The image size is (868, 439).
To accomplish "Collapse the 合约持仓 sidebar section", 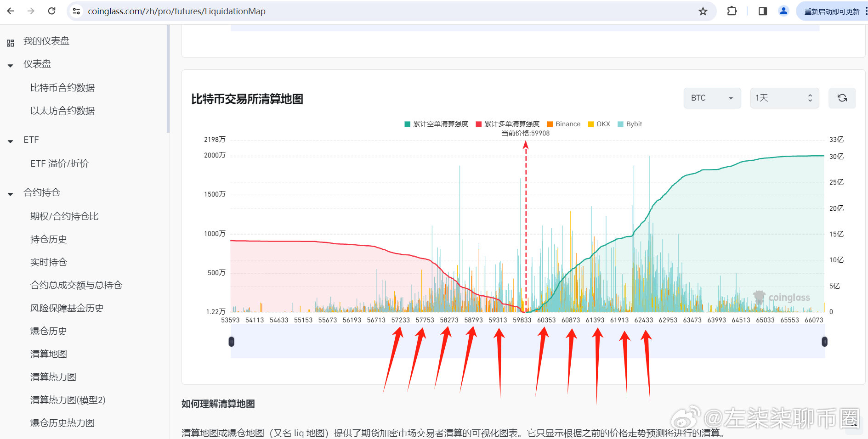I will click(x=11, y=193).
